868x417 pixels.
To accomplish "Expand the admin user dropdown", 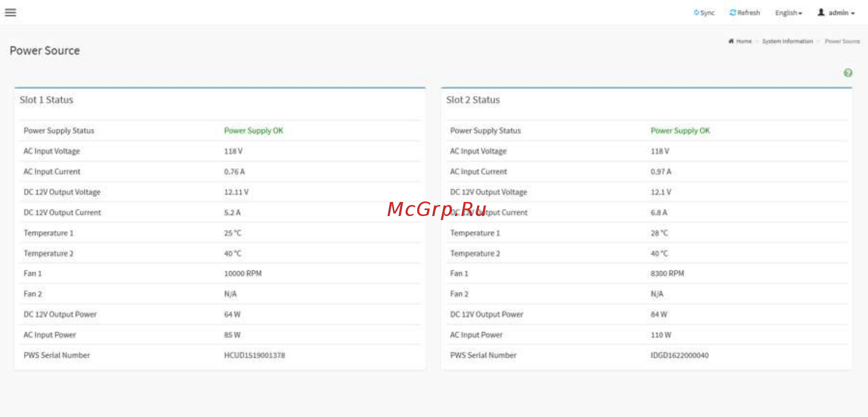I will (x=836, y=13).
